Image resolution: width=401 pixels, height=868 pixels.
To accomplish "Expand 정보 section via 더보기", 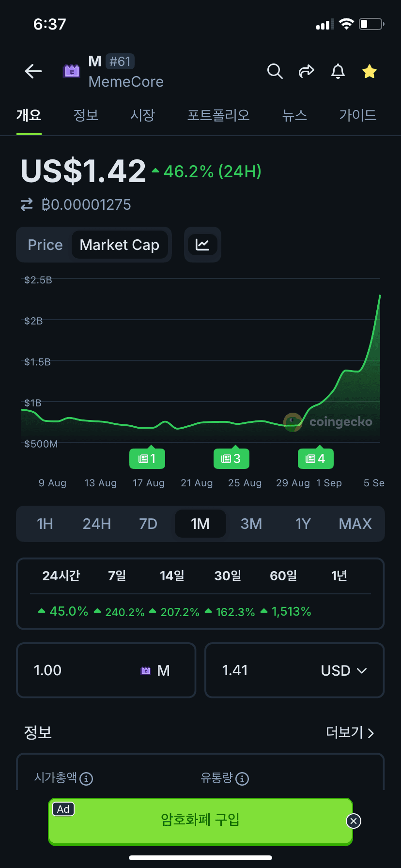I will coord(350,732).
